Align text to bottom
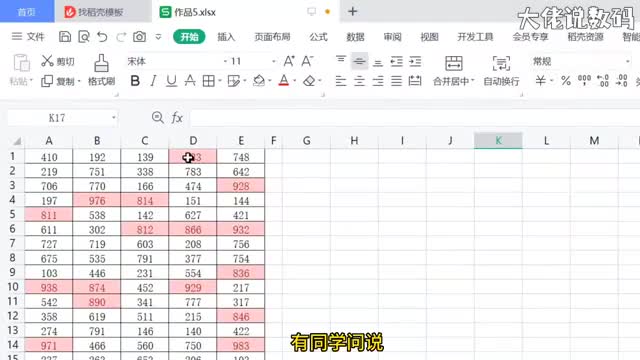The height and width of the screenshot is (360, 640). click(378, 62)
